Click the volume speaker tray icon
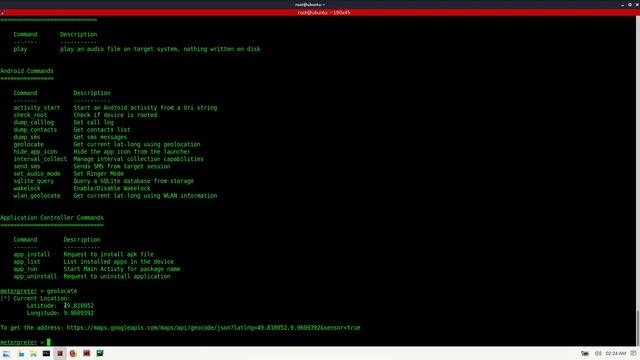The width and height of the screenshot is (640, 360). pos(598,353)
